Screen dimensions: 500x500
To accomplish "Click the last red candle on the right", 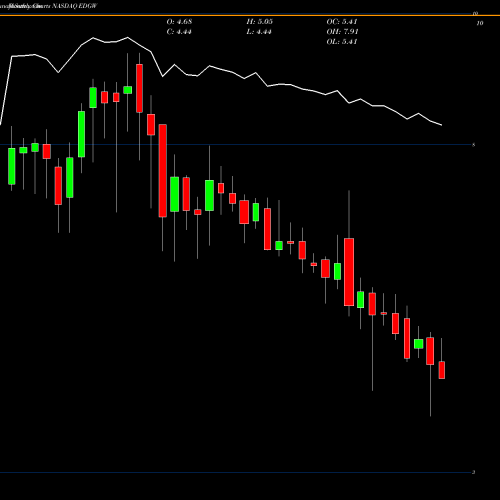I will 442,370.
